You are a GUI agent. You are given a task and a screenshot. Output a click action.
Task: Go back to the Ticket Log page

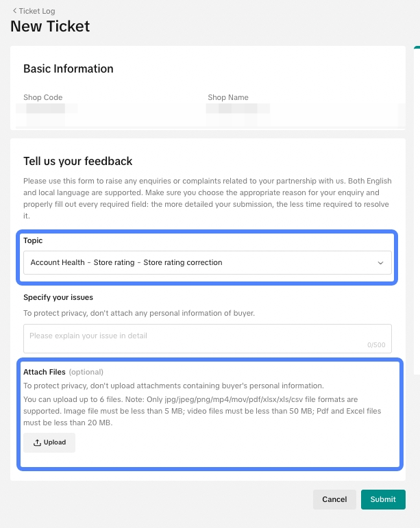click(x=37, y=11)
